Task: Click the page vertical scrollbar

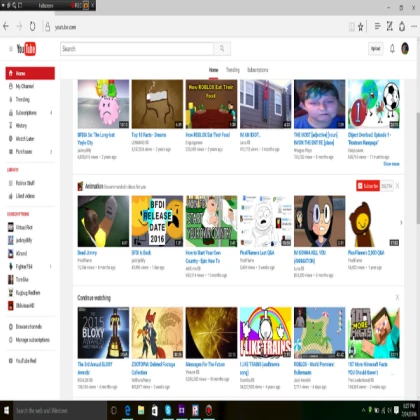Action: 418,168
